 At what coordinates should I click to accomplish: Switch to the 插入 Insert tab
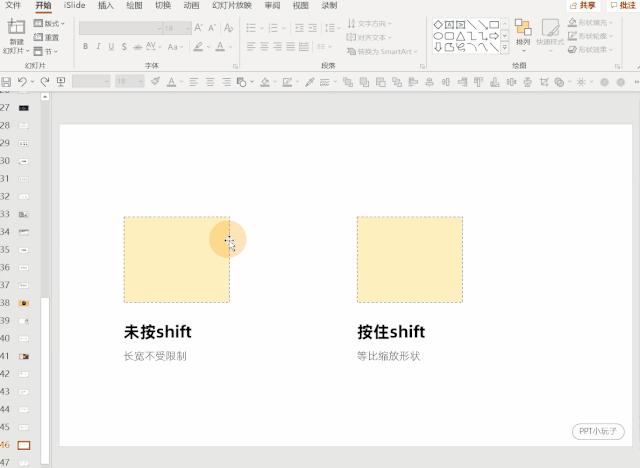point(105,5)
